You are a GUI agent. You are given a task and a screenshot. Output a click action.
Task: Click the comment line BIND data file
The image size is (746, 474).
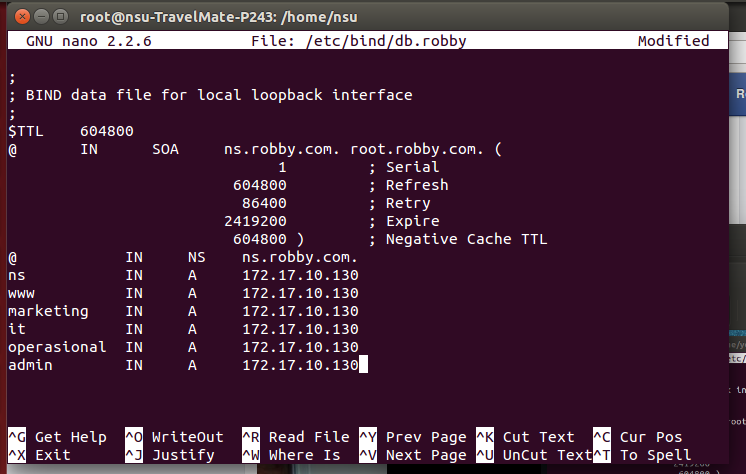coord(210,95)
